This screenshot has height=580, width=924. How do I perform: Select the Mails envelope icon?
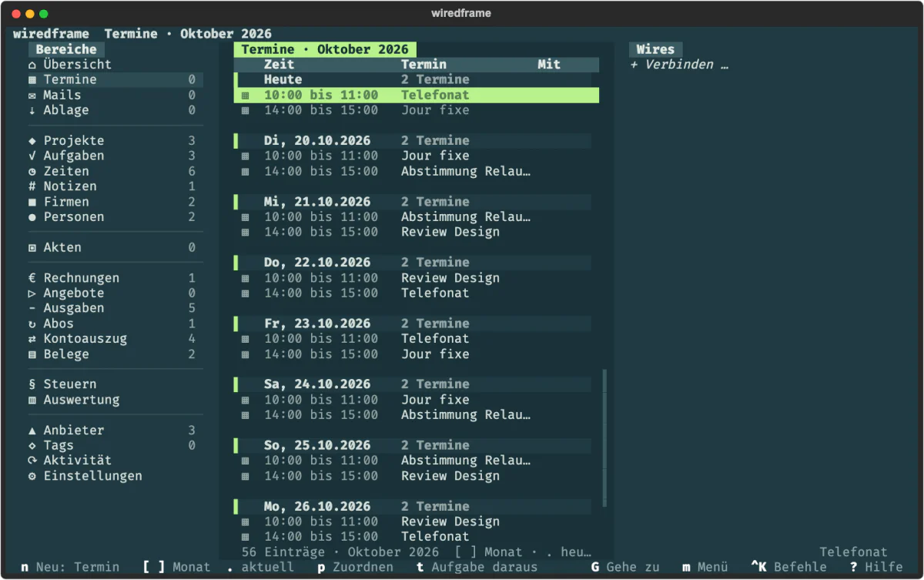pyautogui.click(x=32, y=96)
